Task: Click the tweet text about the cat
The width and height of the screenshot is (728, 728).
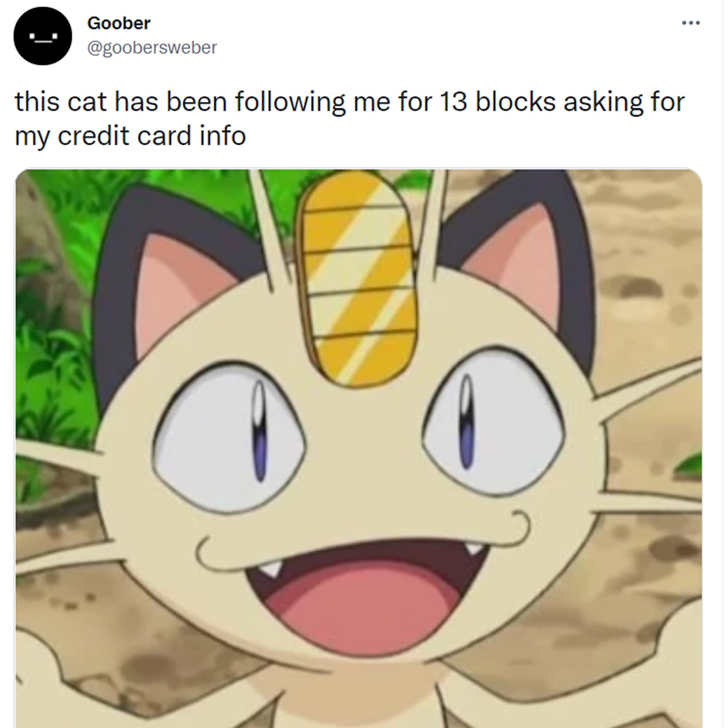Action: (349, 118)
